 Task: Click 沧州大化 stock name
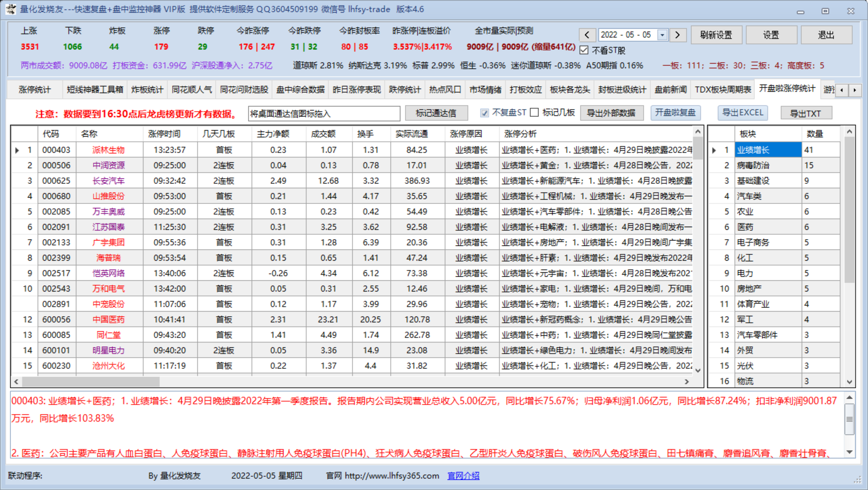click(108, 366)
